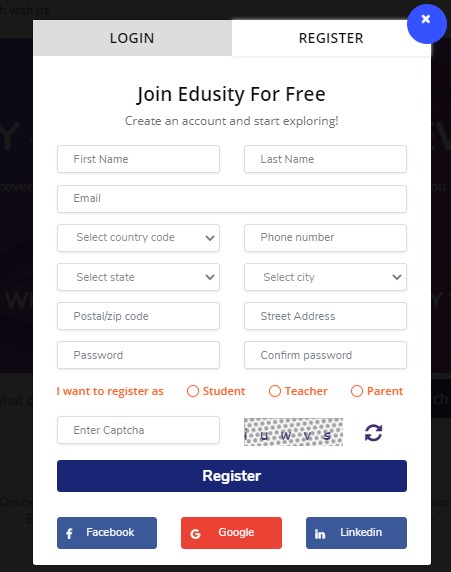
Task: Close the registration popup
Action: click(x=427, y=24)
